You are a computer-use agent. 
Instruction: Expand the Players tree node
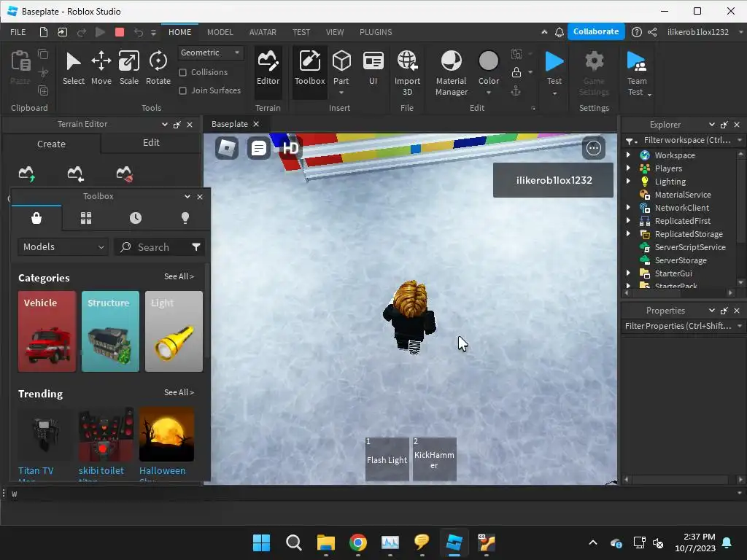coord(628,168)
